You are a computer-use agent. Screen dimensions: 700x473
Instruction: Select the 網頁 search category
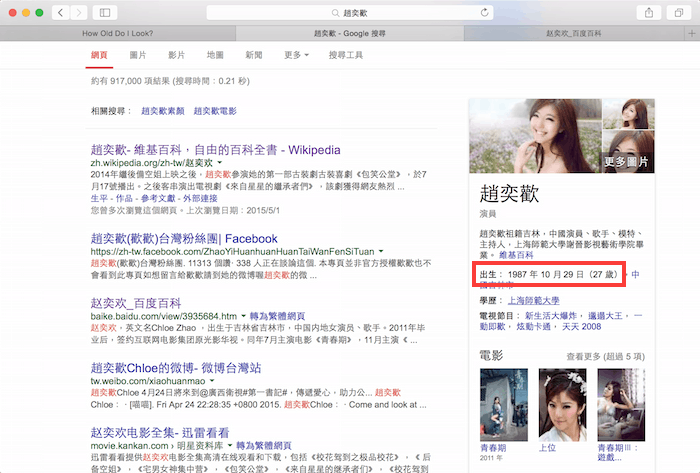(99, 55)
